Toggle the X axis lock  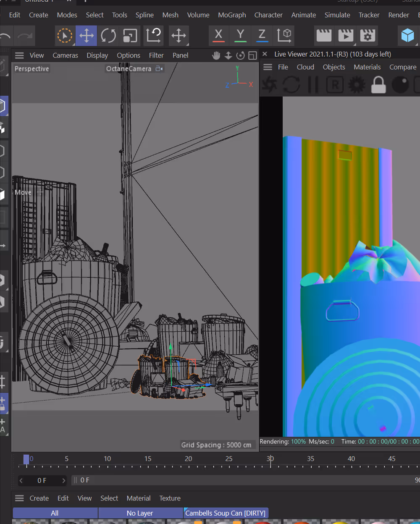coord(218,36)
